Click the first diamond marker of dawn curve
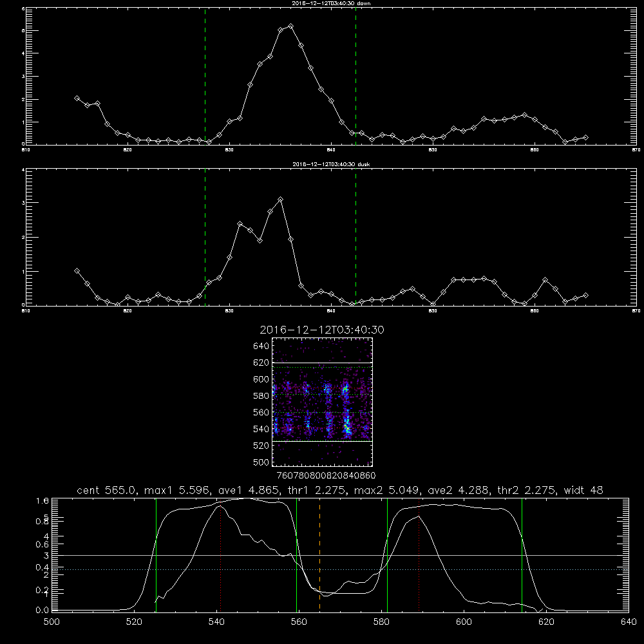644x644 pixels. click(77, 98)
